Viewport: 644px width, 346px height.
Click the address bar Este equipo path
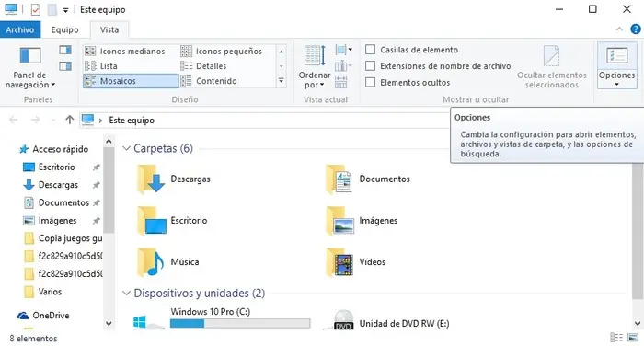pos(132,120)
